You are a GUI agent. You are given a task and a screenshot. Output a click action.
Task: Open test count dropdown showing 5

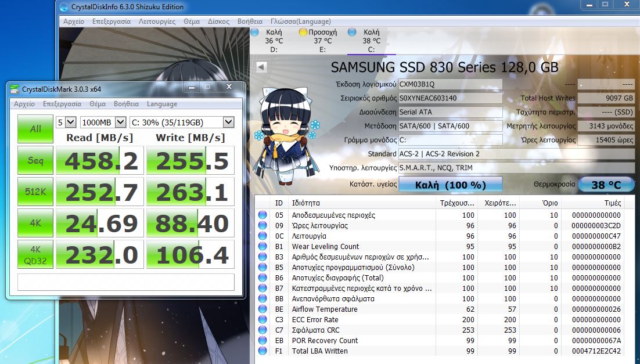click(66, 122)
